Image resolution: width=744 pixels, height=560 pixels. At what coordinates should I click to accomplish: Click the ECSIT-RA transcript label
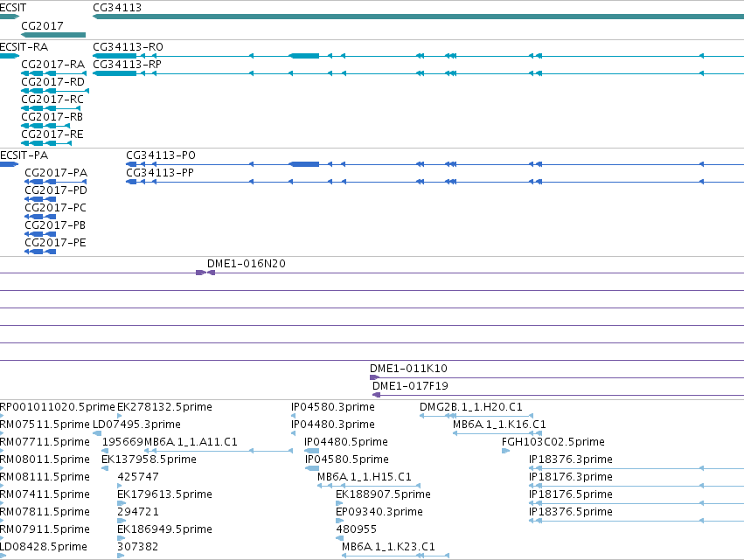[x=24, y=47]
